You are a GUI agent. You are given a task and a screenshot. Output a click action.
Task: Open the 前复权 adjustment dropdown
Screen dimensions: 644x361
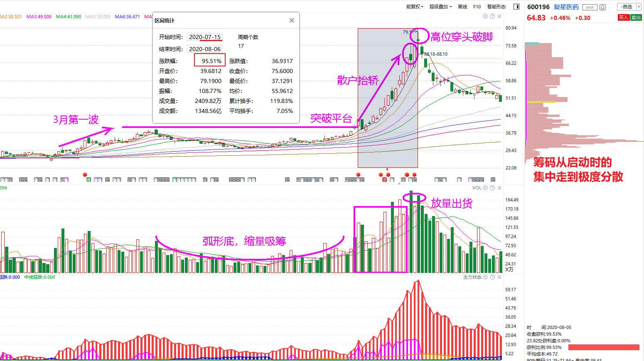415,7
